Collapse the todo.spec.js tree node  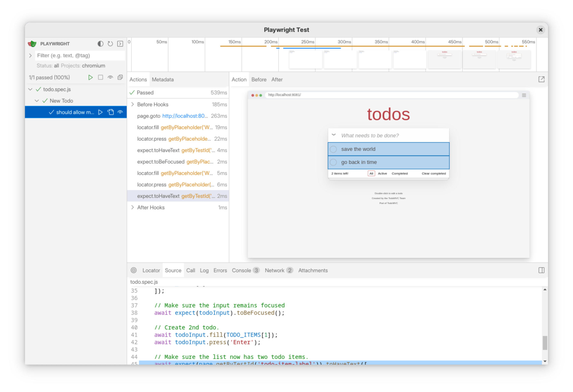point(30,89)
